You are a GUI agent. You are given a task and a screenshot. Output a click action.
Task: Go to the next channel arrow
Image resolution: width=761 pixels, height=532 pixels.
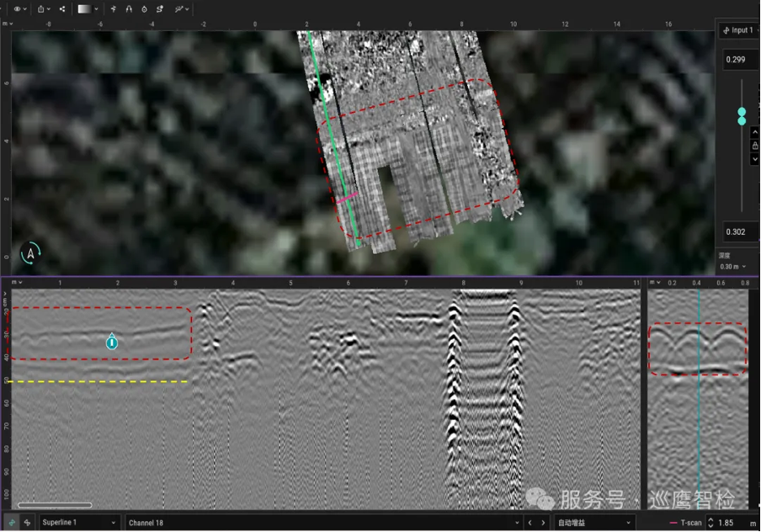pyautogui.click(x=543, y=523)
